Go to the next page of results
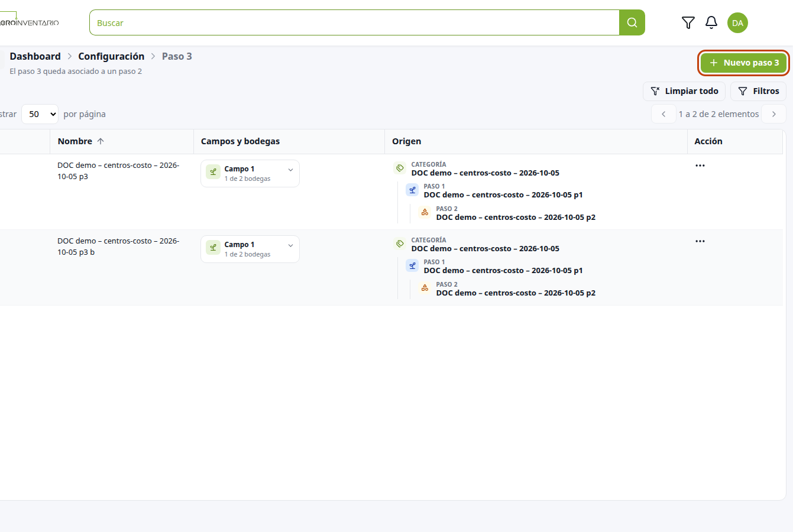The image size is (793, 532). coord(773,114)
